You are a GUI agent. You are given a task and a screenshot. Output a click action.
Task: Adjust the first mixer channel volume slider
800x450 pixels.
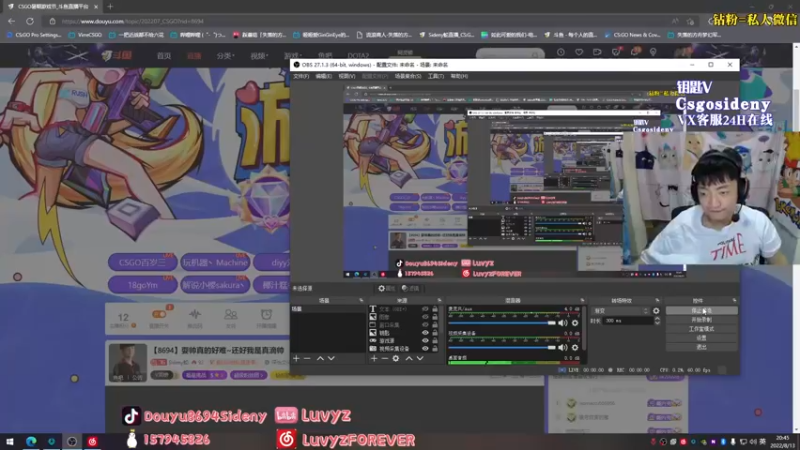pos(503,323)
